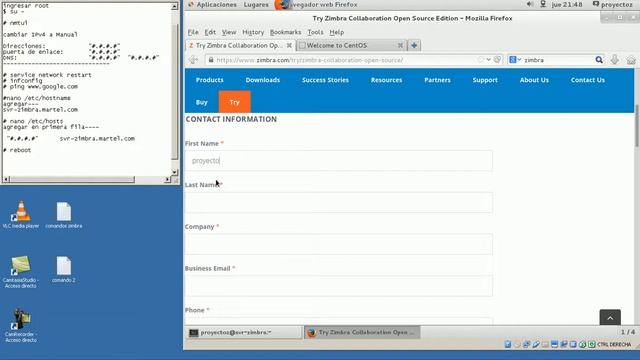Viewport: 640px width, 360px height.
Task: Click the Firefox icon in the top panel
Action: pos(281,4)
